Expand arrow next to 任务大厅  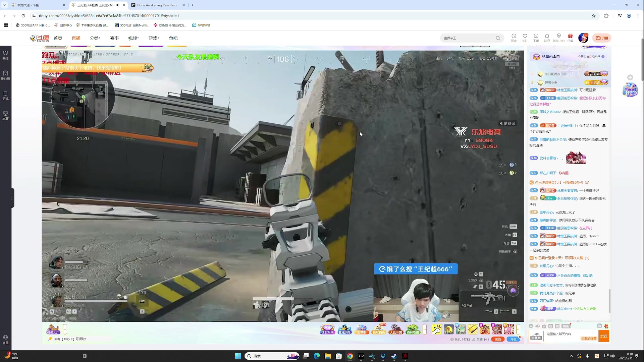[65, 329]
